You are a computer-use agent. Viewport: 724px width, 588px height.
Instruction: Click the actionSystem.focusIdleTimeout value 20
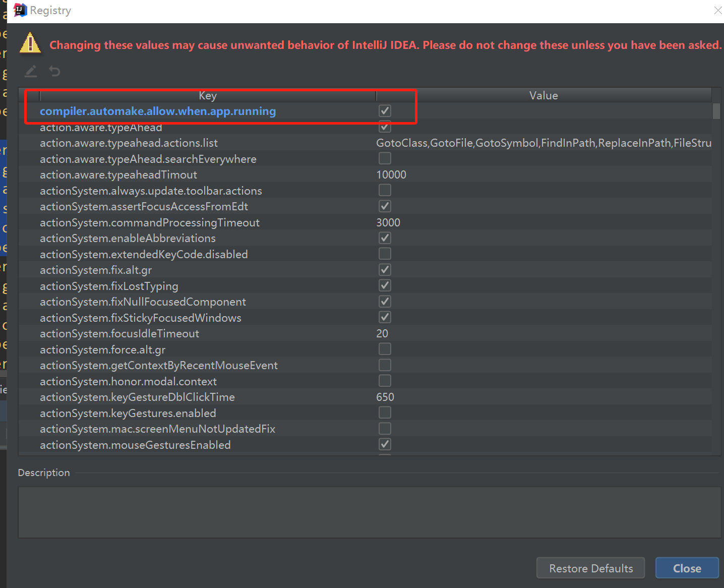click(x=382, y=333)
